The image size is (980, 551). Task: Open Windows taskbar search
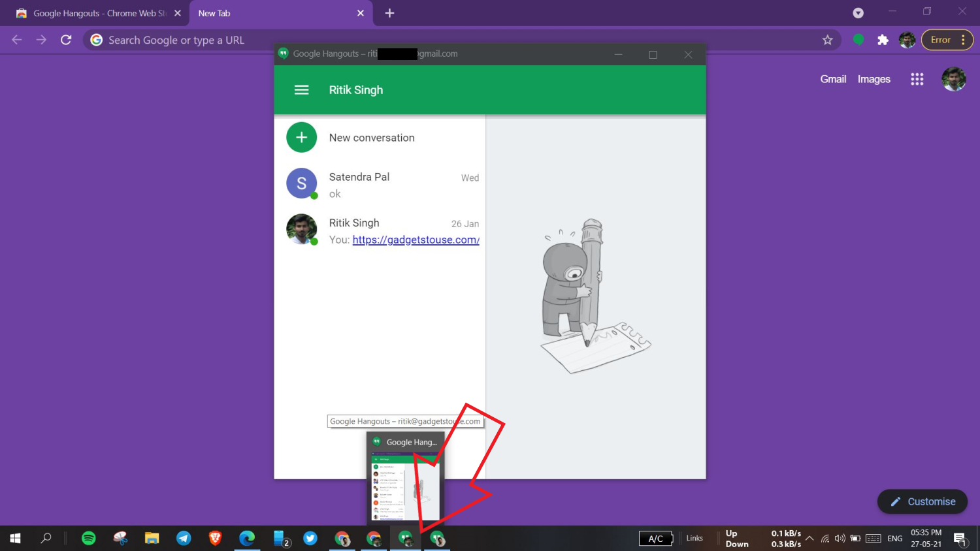click(46, 538)
